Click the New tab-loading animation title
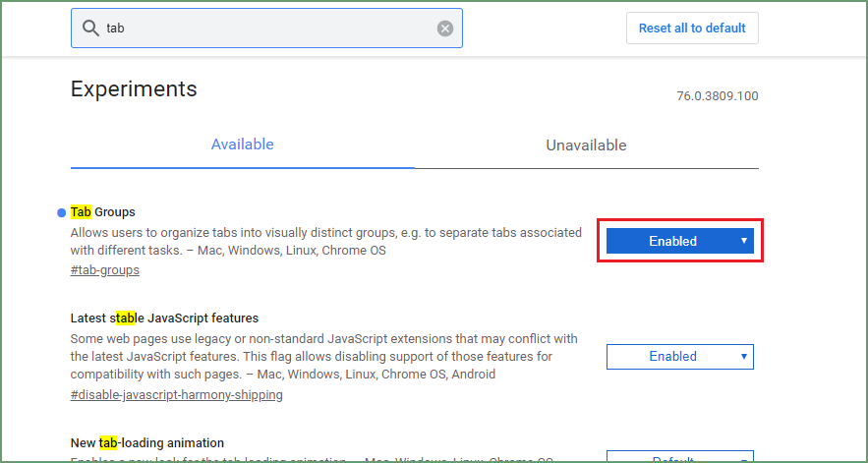The image size is (868, 463). pos(147,443)
